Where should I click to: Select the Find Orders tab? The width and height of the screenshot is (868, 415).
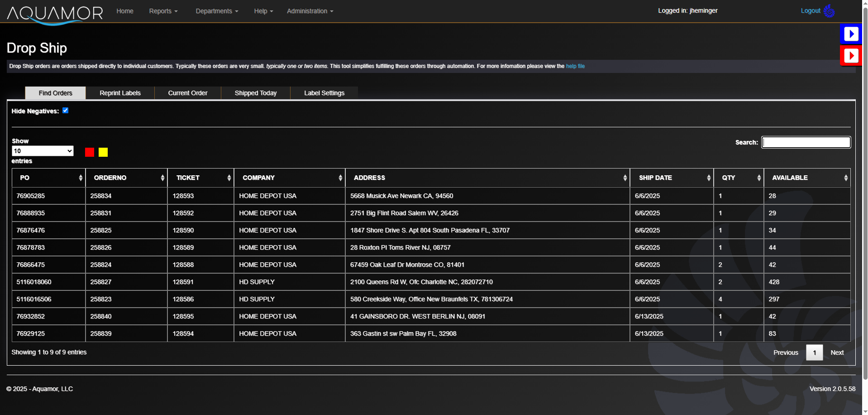55,93
